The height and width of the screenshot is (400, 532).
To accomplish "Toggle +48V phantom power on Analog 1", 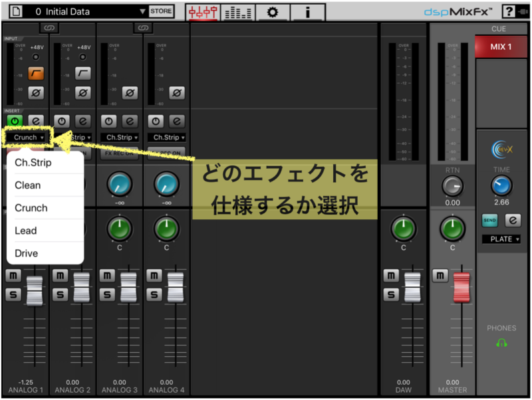I will coord(35,56).
